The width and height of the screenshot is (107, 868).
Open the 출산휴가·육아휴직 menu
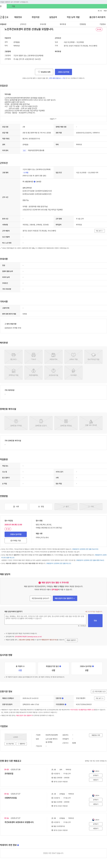tap(97, 17)
